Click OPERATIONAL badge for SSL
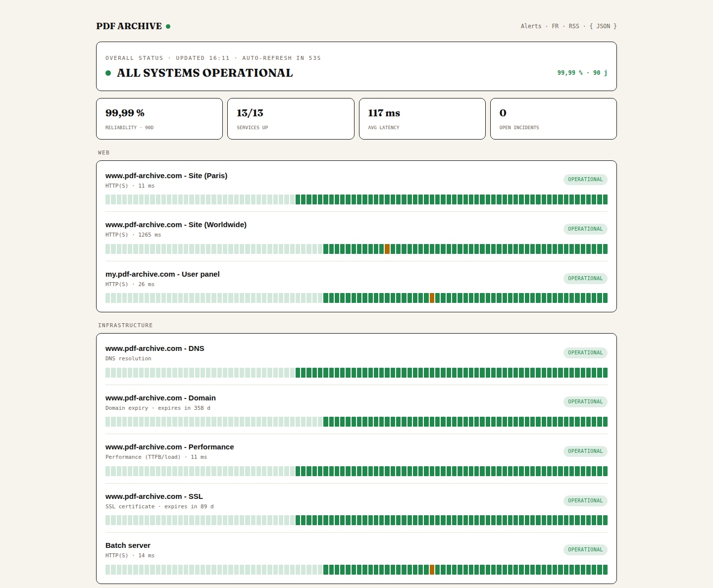 pos(585,501)
